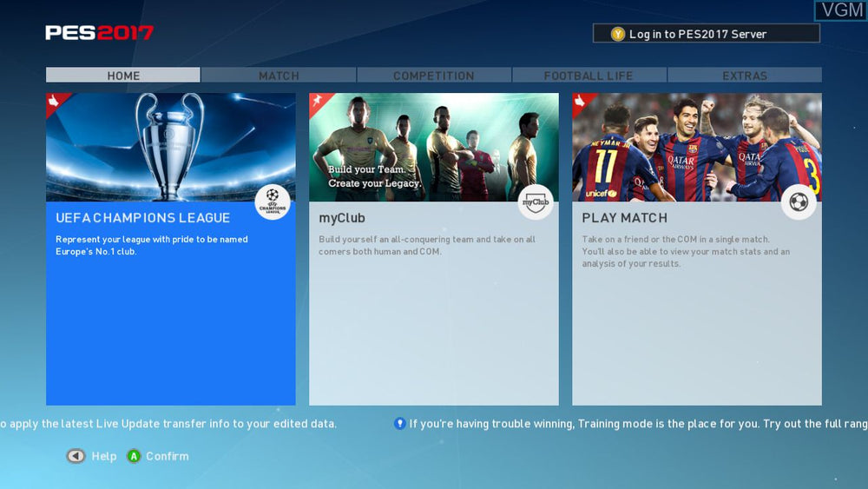Click the blue tip lightbulb icon
868x489 pixels.
pos(399,424)
